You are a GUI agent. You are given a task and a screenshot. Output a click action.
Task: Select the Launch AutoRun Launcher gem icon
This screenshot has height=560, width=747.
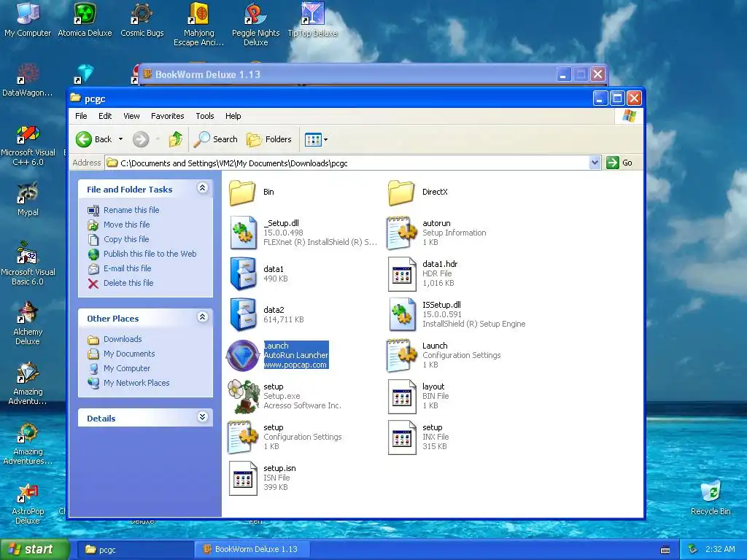click(x=243, y=355)
